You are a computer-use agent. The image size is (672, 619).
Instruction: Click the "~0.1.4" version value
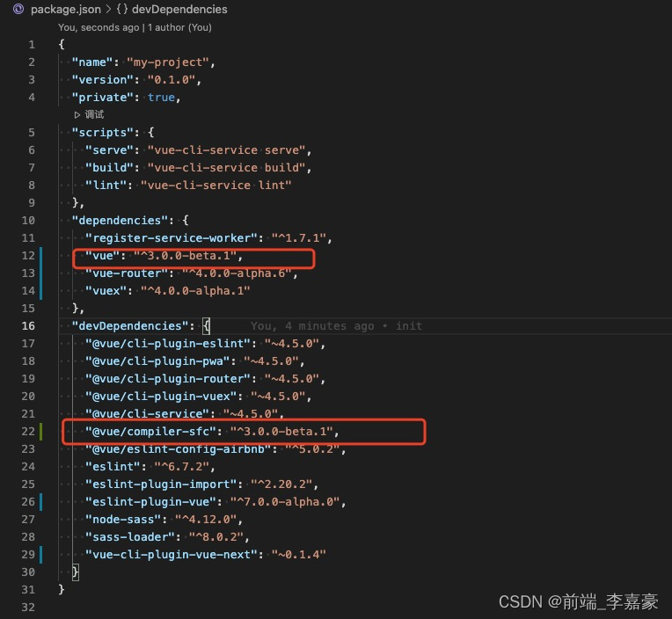click(298, 555)
